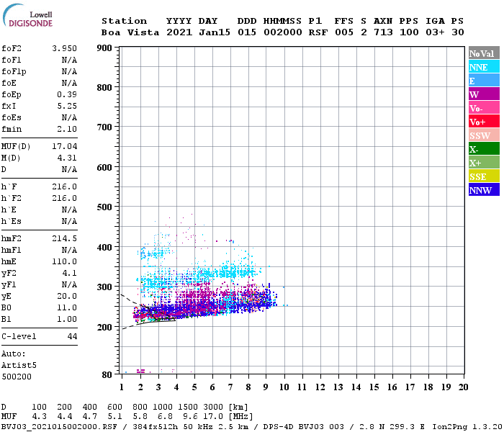Click the yE value 20.0
This screenshot has width=504, height=432.
pyautogui.click(x=67, y=297)
